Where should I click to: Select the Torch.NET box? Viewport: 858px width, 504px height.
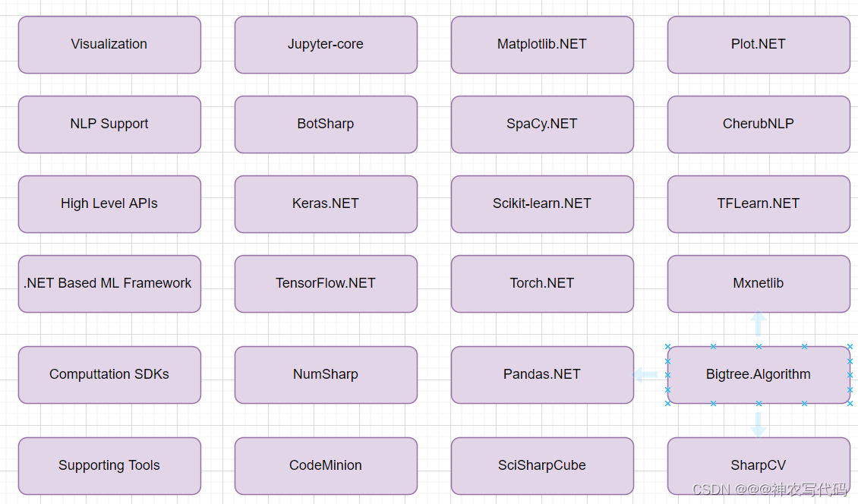(x=542, y=284)
